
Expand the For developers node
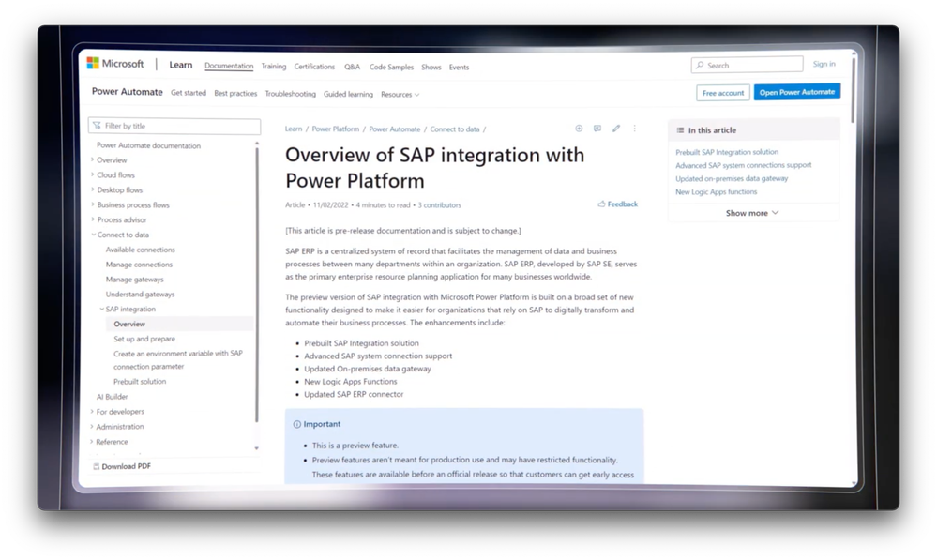coord(91,411)
